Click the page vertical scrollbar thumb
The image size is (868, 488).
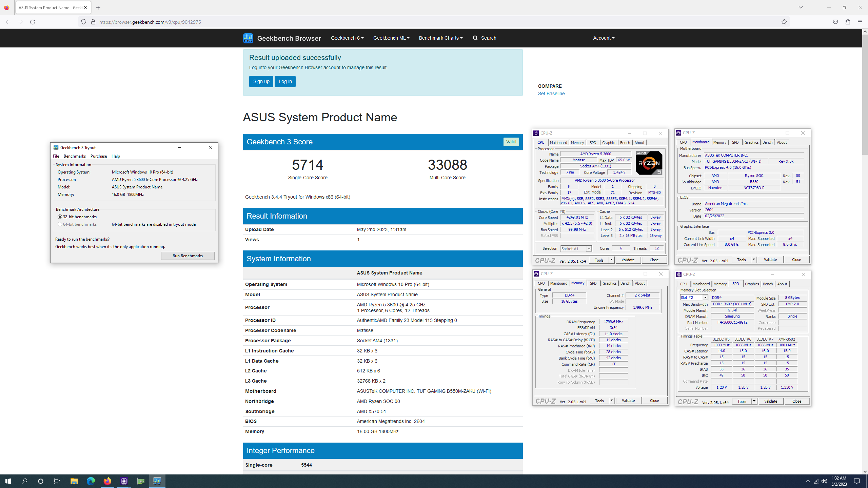(865, 94)
